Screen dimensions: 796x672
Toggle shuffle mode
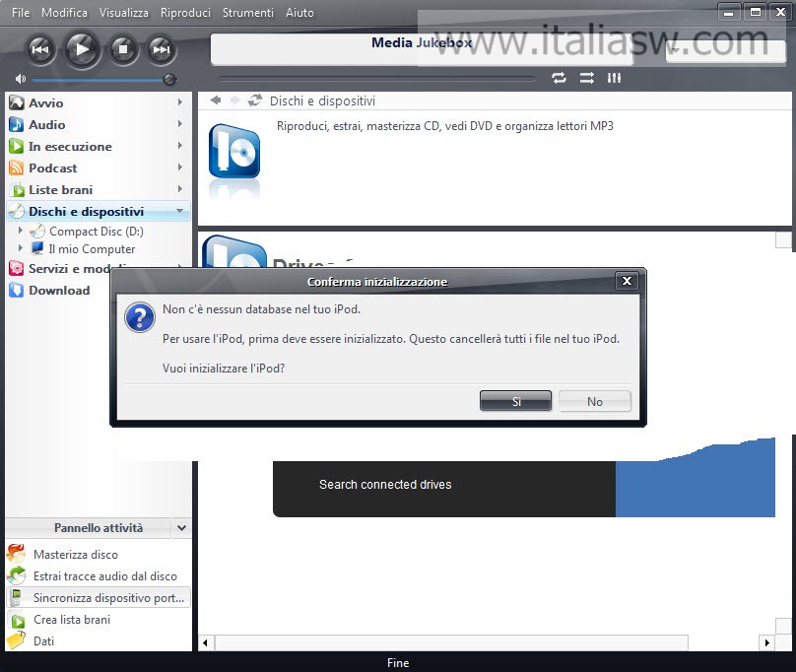(587, 78)
